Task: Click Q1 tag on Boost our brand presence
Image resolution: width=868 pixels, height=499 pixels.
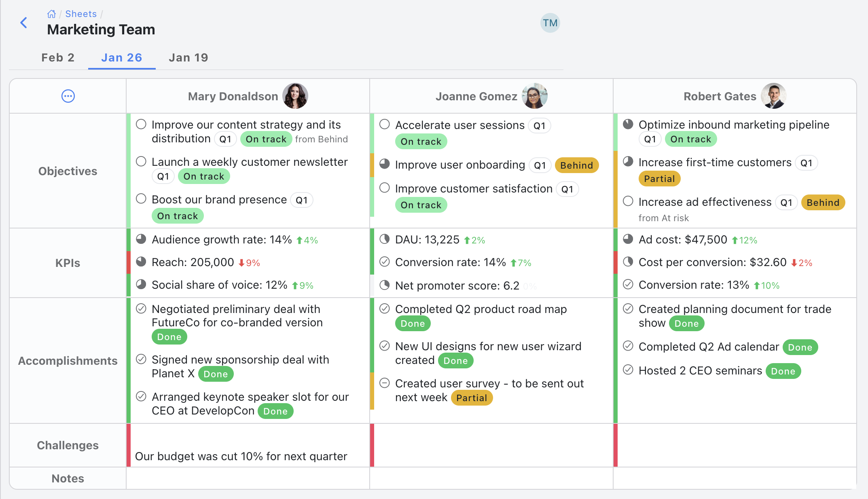Action: [x=302, y=200]
